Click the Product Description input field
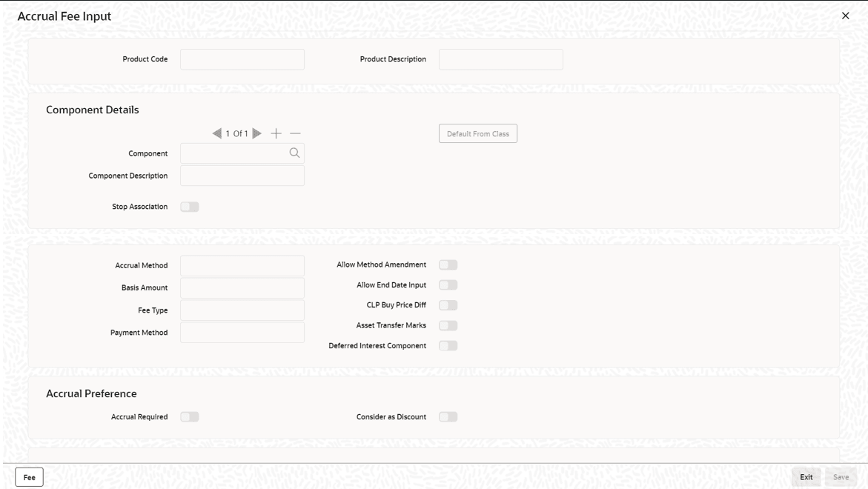Screen dimensions: 868x489 point(501,59)
